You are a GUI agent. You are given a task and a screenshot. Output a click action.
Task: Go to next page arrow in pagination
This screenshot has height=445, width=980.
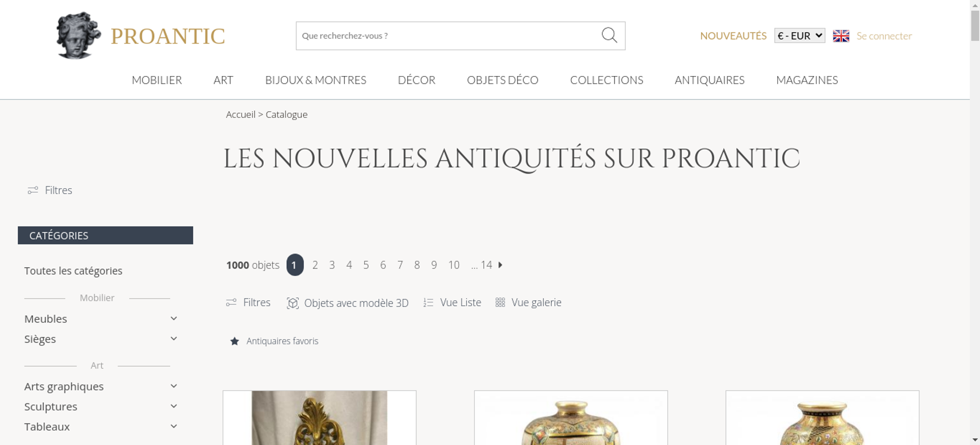point(500,265)
